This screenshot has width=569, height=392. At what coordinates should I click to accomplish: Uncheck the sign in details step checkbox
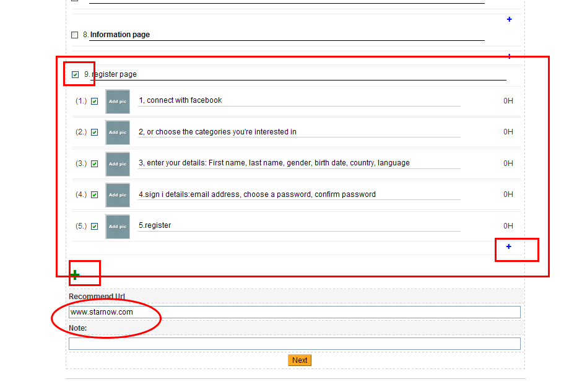(x=94, y=195)
